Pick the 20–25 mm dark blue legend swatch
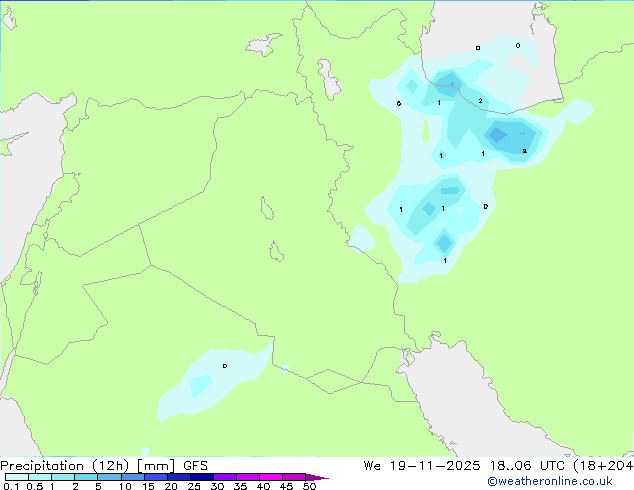Image resolution: width=634 pixels, height=490 pixels. (179, 477)
